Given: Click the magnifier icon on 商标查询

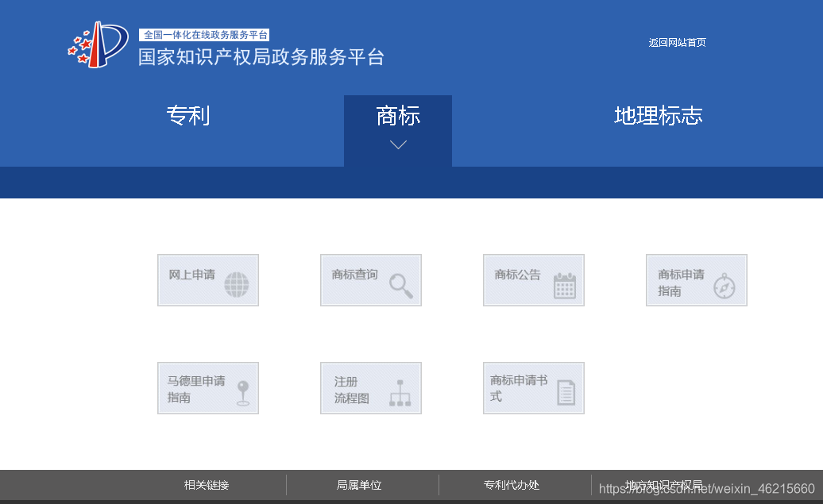Looking at the screenshot, I should pos(401,287).
